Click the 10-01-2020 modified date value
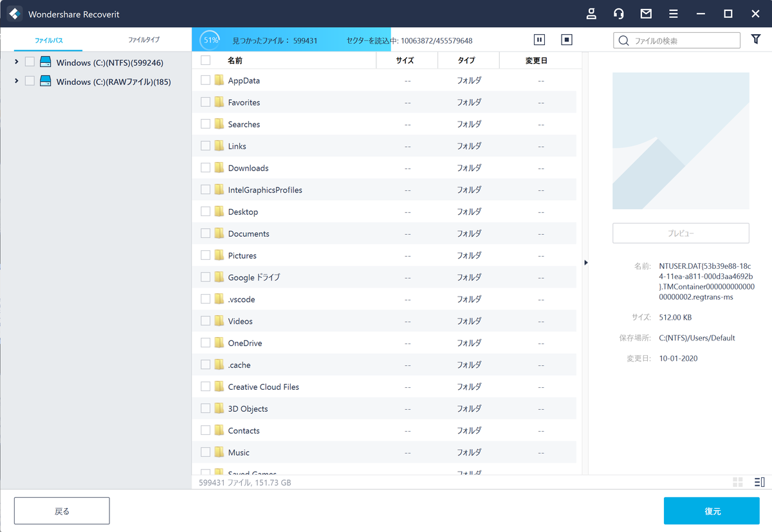772x532 pixels. [x=678, y=358]
